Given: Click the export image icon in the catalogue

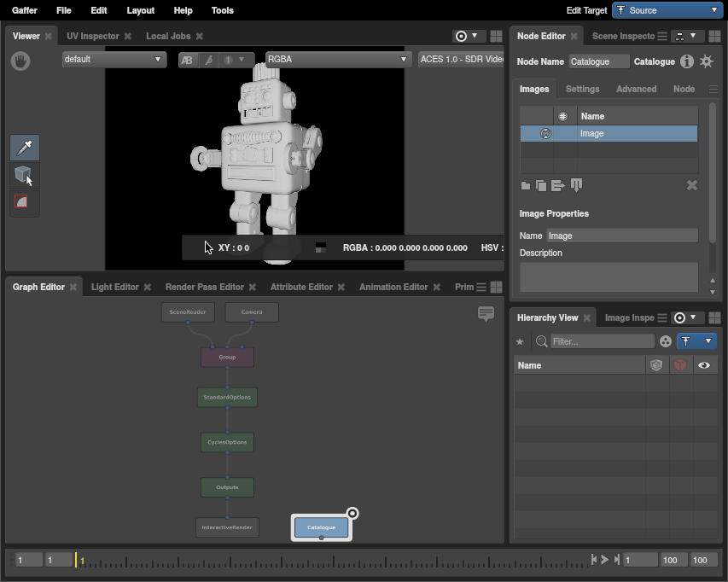Looking at the screenshot, I should (558, 186).
